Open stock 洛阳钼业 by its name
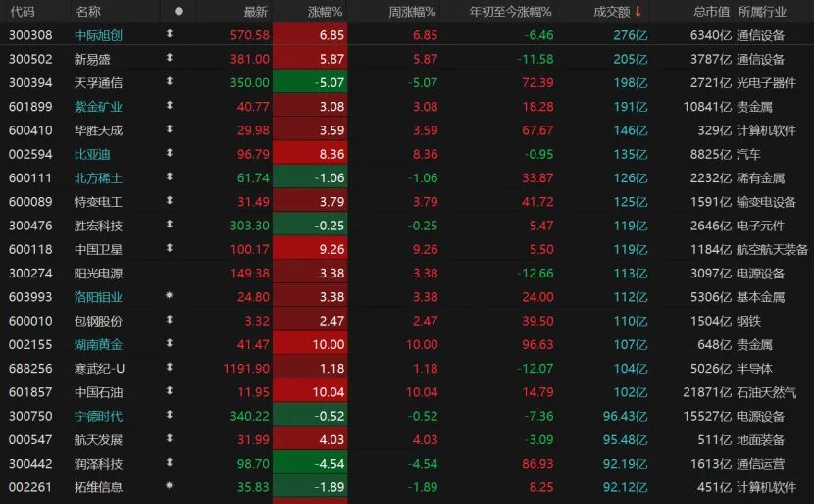 [98, 297]
